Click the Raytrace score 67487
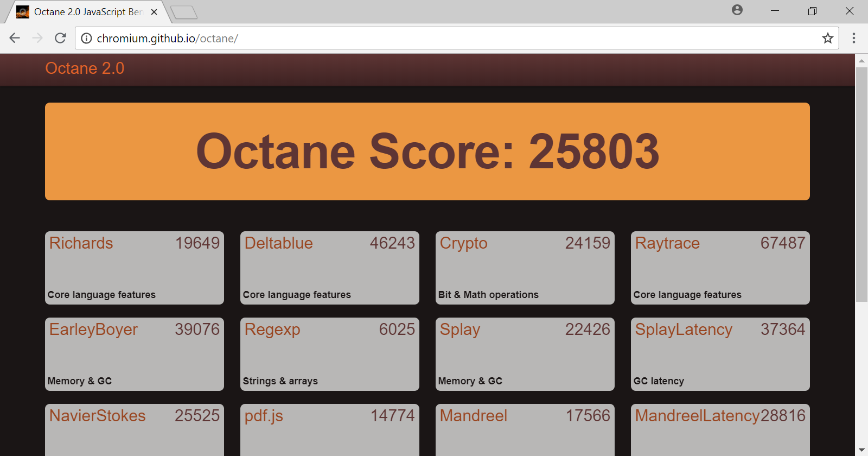The height and width of the screenshot is (456, 868). pyautogui.click(x=783, y=243)
